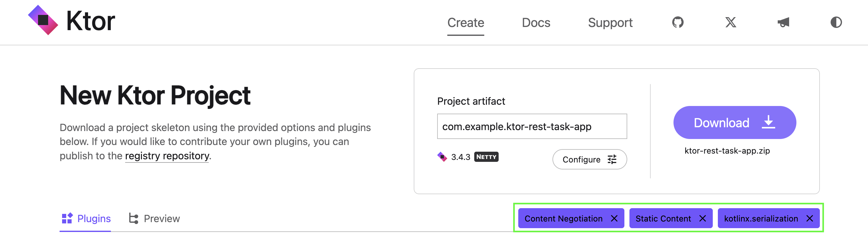The width and height of the screenshot is (868, 238).
Task: Select the Plugins tab
Action: click(86, 219)
